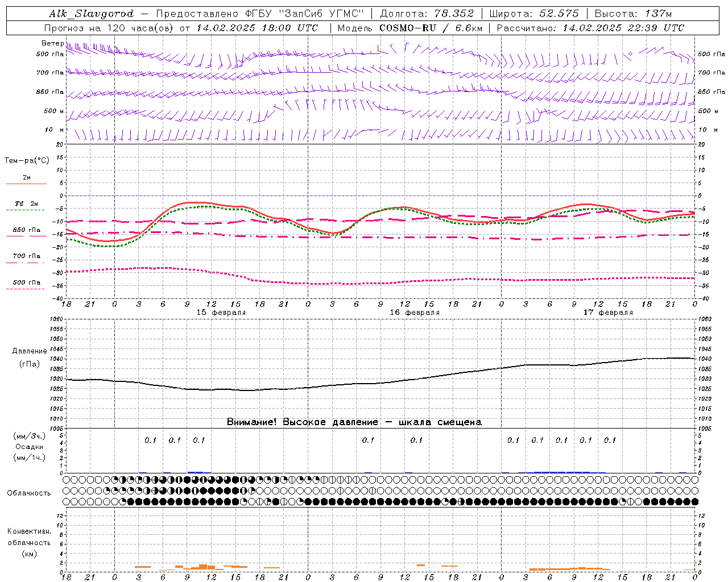Image resolution: width=728 pixels, height=582 pixels.
Task: Click '850 гПа' in the temperature legend
Action: 27,230
